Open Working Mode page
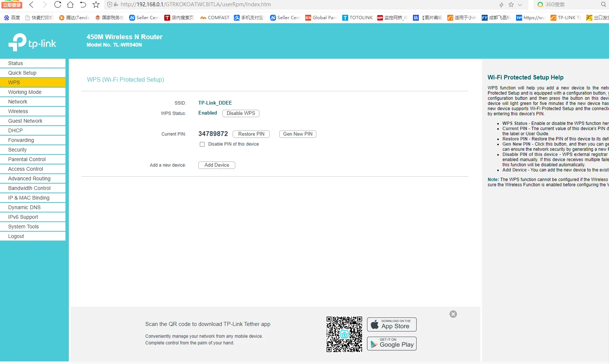 pyautogui.click(x=33, y=92)
